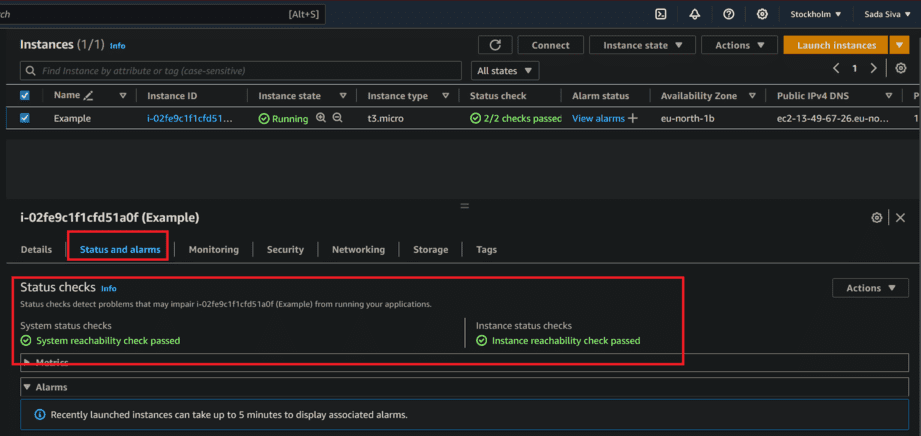Open the CloudShell terminal icon
The width and height of the screenshot is (921, 436).
click(x=661, y=14)
